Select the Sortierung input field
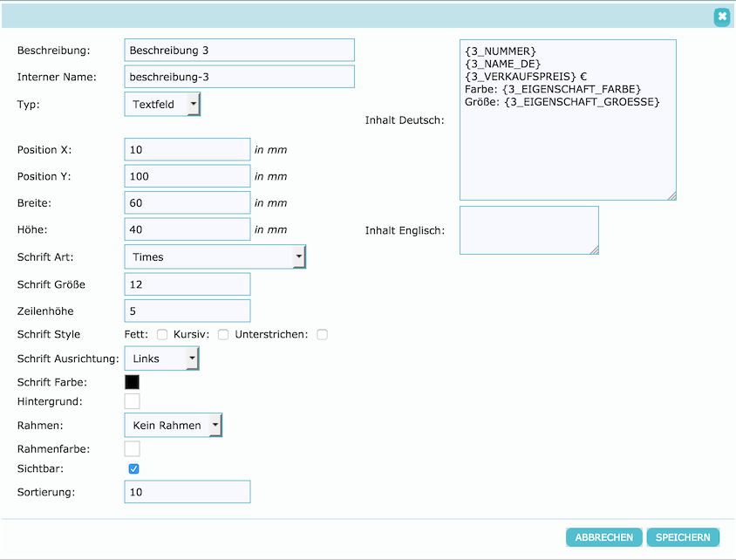 [x=187, y=492]
